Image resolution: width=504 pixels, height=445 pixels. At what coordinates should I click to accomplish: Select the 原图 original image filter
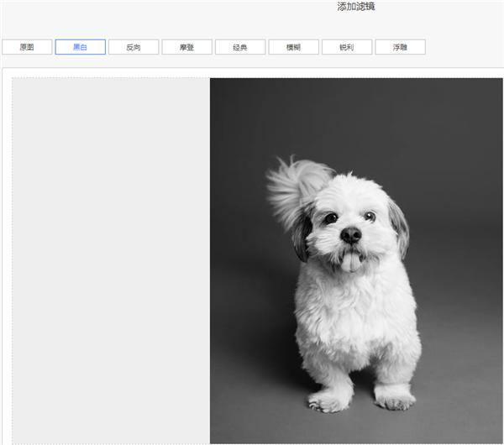coord(27,47)
